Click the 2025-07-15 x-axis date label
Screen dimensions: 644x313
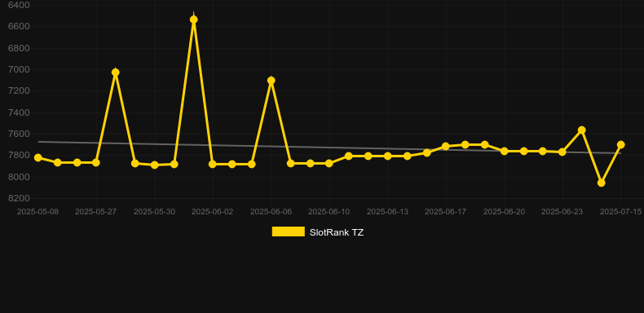click(x=620, y=212)
